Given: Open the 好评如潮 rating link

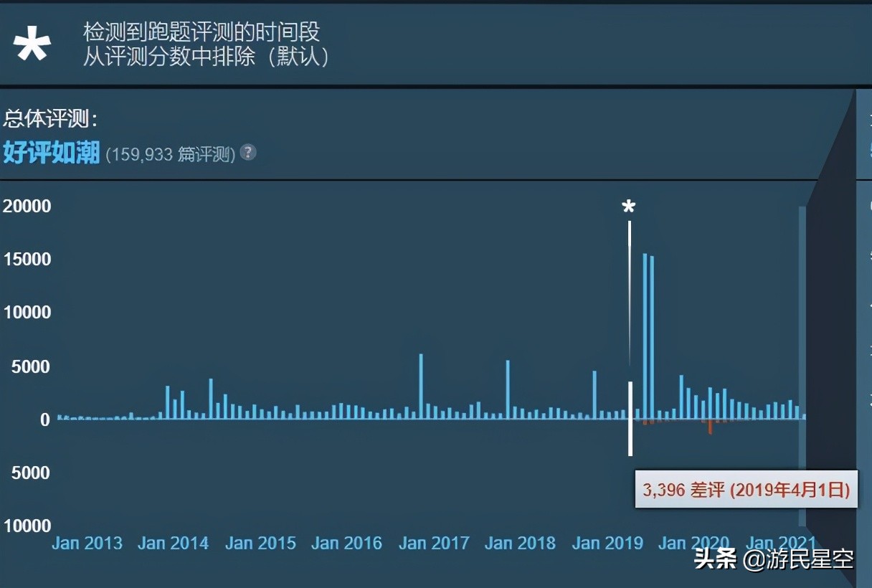Looking at the screenshot, I should [x=50, y=153].
